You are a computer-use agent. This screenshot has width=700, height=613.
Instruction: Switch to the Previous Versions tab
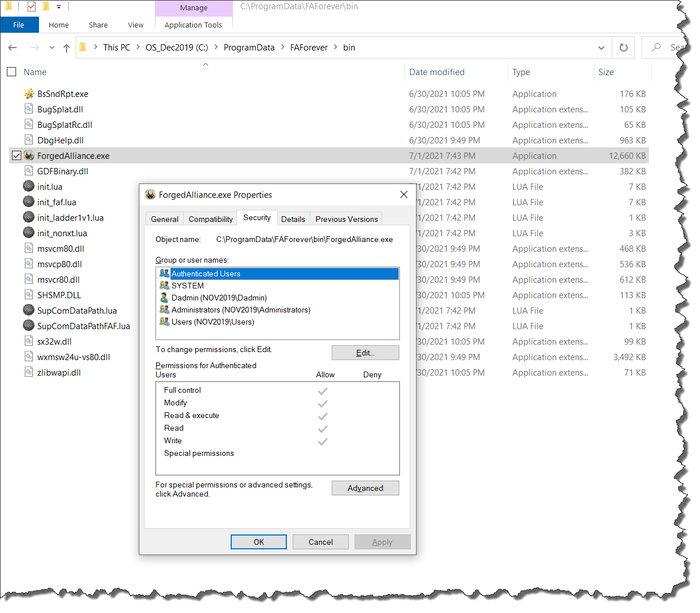click(347, 219)
